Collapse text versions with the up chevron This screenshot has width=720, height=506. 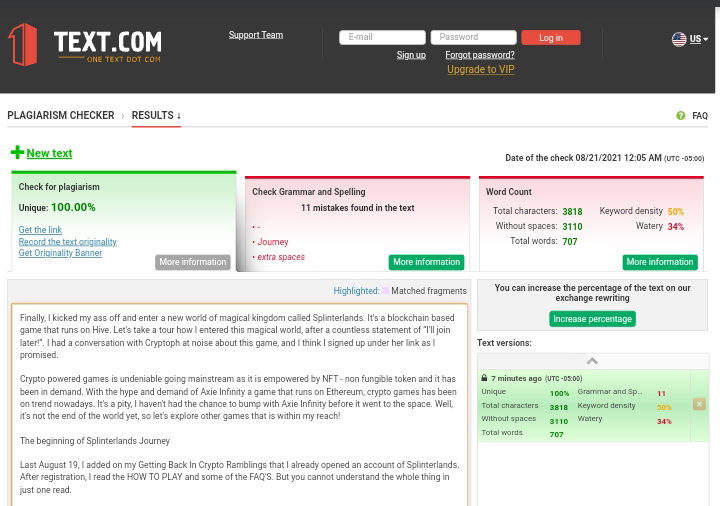point(592,361)
